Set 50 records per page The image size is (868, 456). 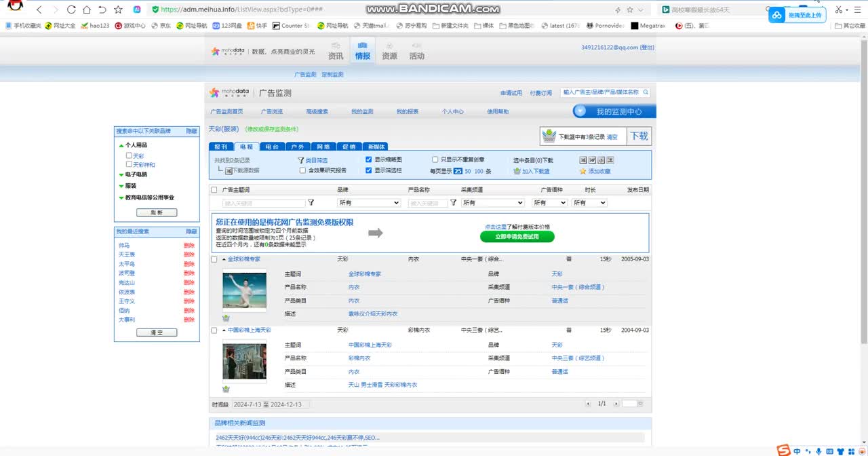(x=468, y=171)
